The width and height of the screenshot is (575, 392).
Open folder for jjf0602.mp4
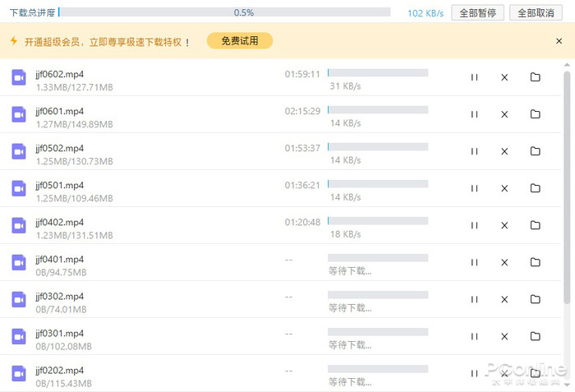tap(535, 77)
